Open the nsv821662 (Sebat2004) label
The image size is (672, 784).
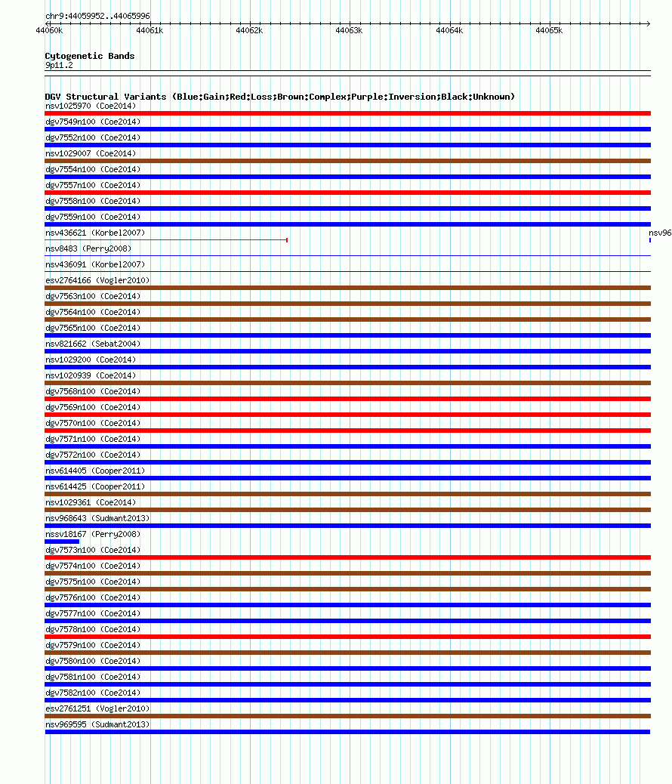click(x=93, y=344)
